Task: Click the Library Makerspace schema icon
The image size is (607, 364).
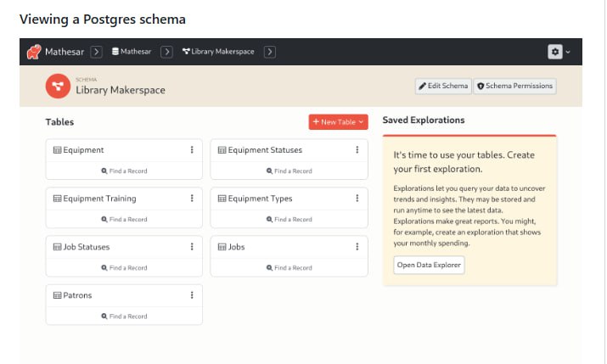Action: pos(58,86)
